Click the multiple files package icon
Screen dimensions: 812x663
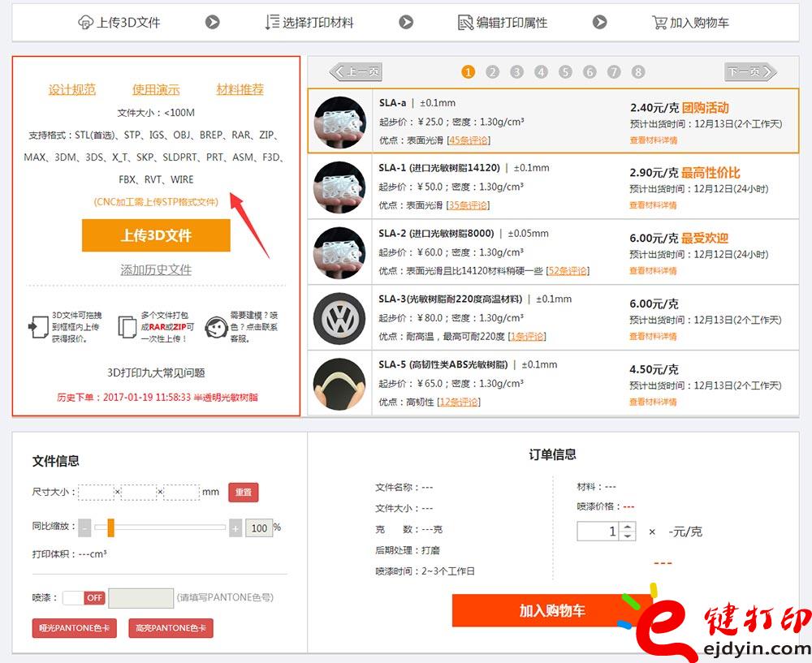click(127, 327)
